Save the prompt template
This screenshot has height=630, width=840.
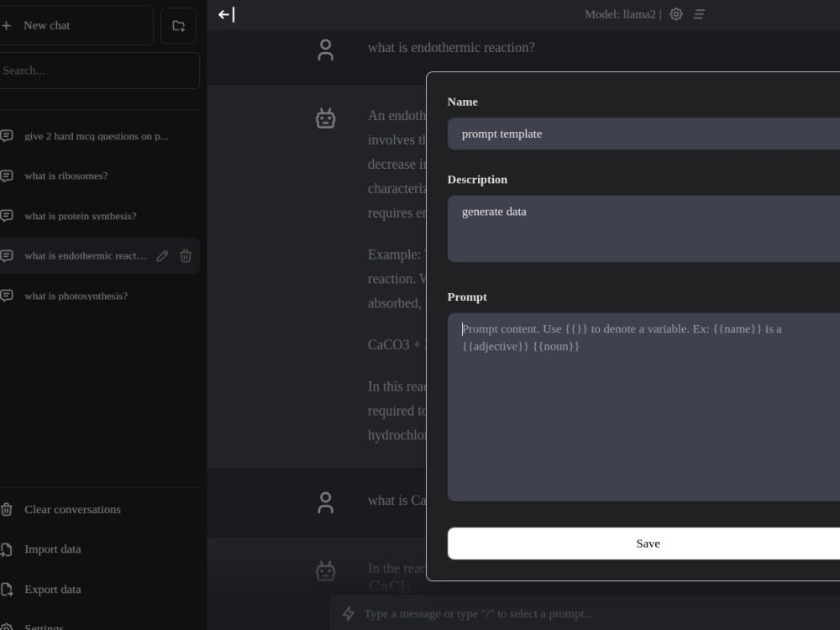648,543
